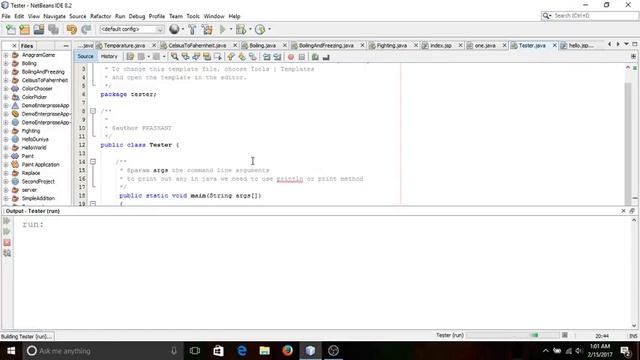This screenshot has width=640, height=360.
Task: Click the globe browser icon in toolbar
Action: [x=174, y=29]
